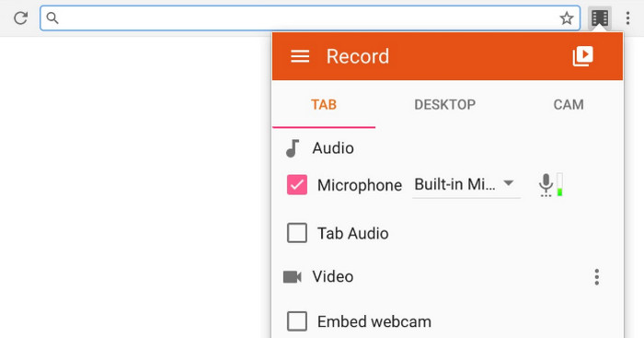The height and width of the screenshot is (338, 644).
Task: Click the music note Audio icon
Action: [293, 148]
